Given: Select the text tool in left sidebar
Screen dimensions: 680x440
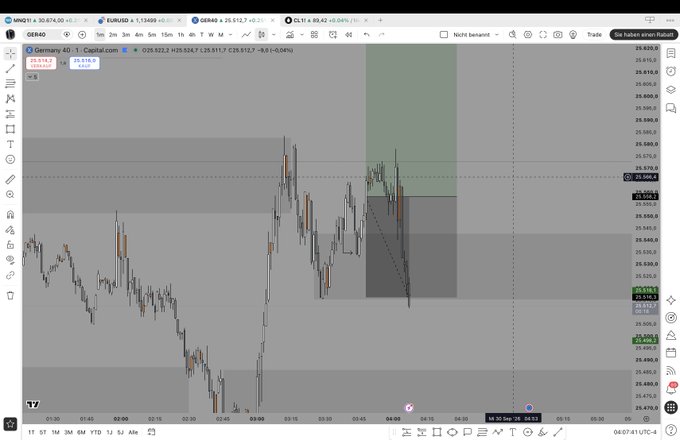Looking at the screenshot, I should pyautogui.click(x=10, y=144).
